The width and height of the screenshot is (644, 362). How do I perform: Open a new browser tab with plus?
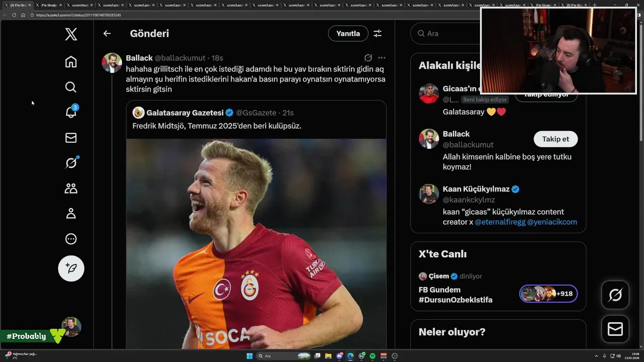(595, 5)
